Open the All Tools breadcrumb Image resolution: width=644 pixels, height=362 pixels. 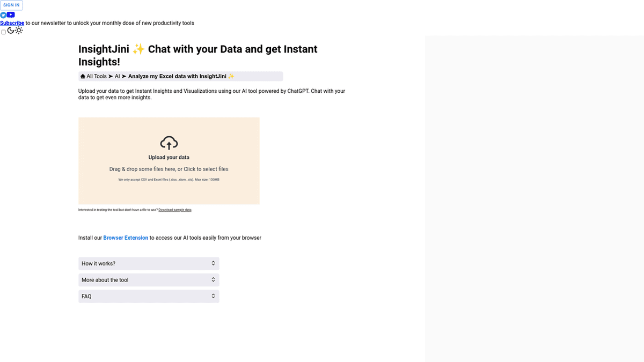pos(97,77)
